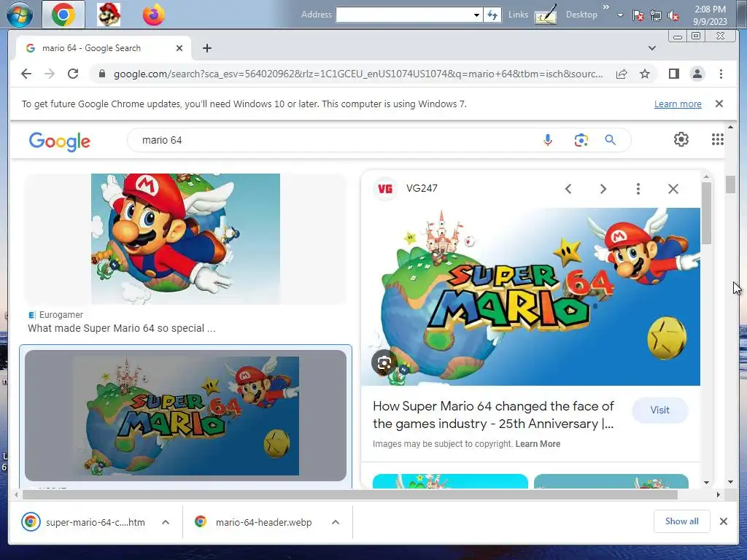The width and height of the screenshot is (747, 560).
Task: Show previous image in preview panel
Action: [x=568, y=189]
